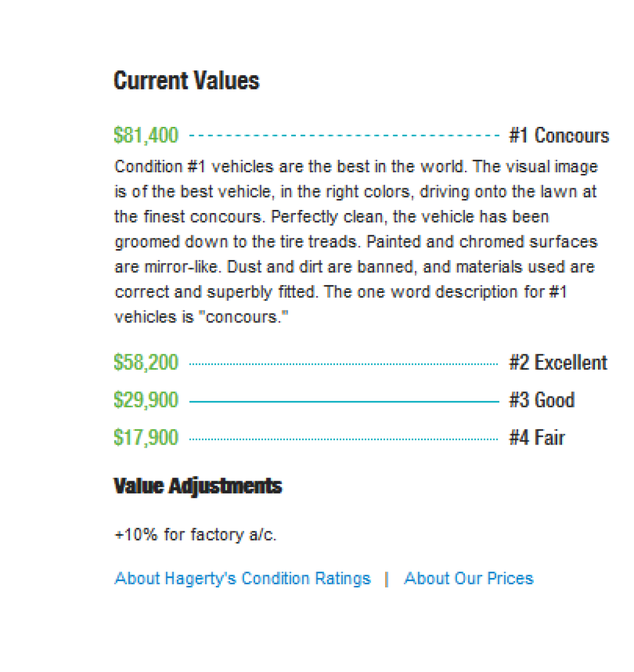Click the dotted line beside #2 Excellent

pyautogui.click(x=343, y=364)
